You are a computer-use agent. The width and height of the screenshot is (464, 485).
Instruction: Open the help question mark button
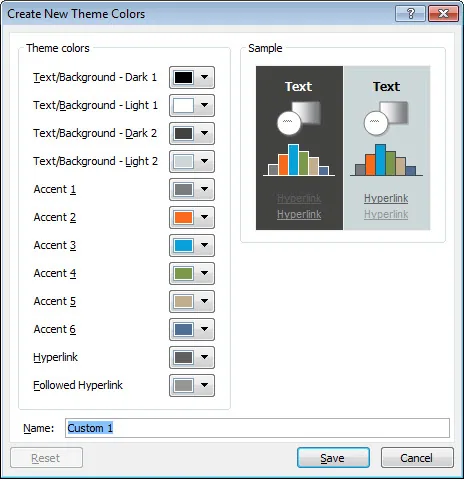[410, 14]
